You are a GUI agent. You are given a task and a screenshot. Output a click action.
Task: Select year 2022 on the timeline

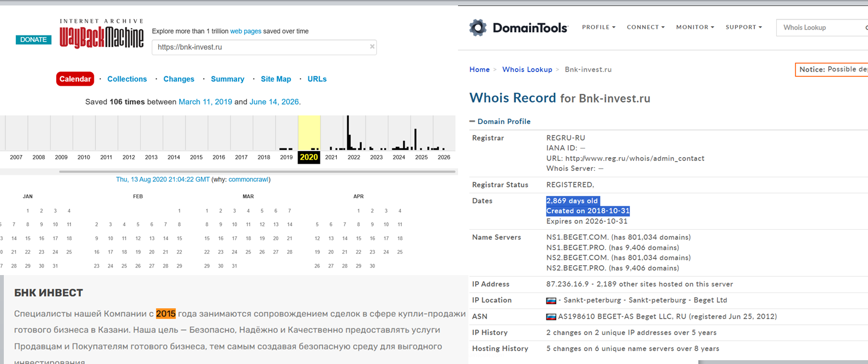point(354,157)
